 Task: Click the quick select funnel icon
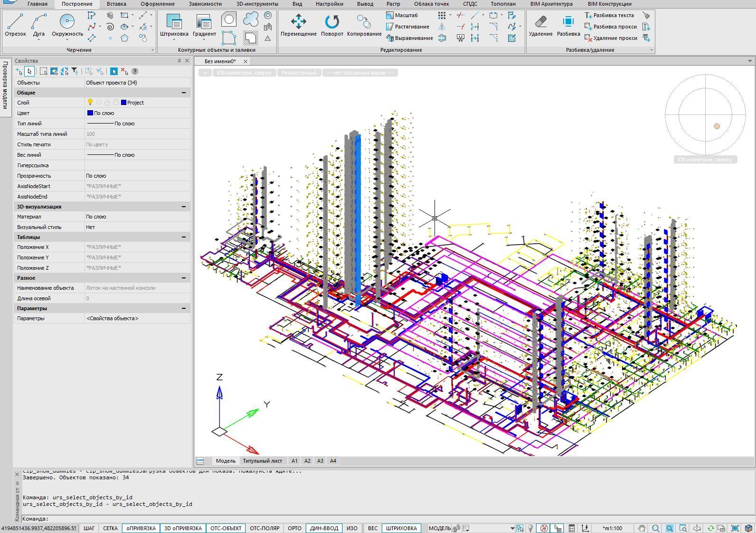75,71
